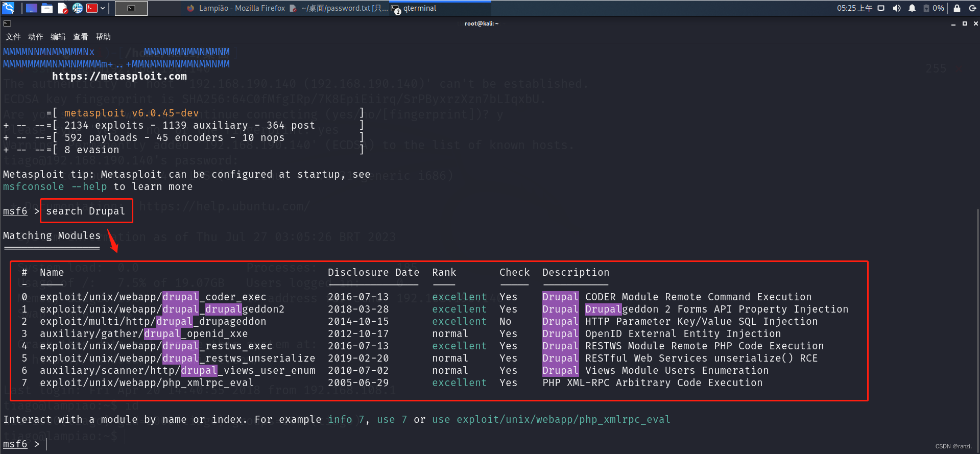Click 'PHP XML-RPC Arbitrary Code Execution' description

coord(653,383)
